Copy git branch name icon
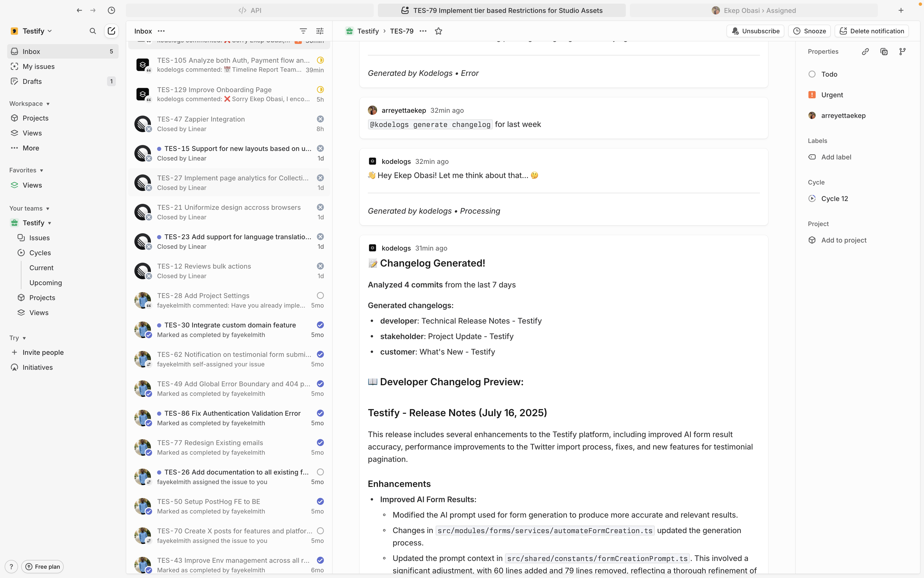Screen dimensions: 924x578 (902, 52)
